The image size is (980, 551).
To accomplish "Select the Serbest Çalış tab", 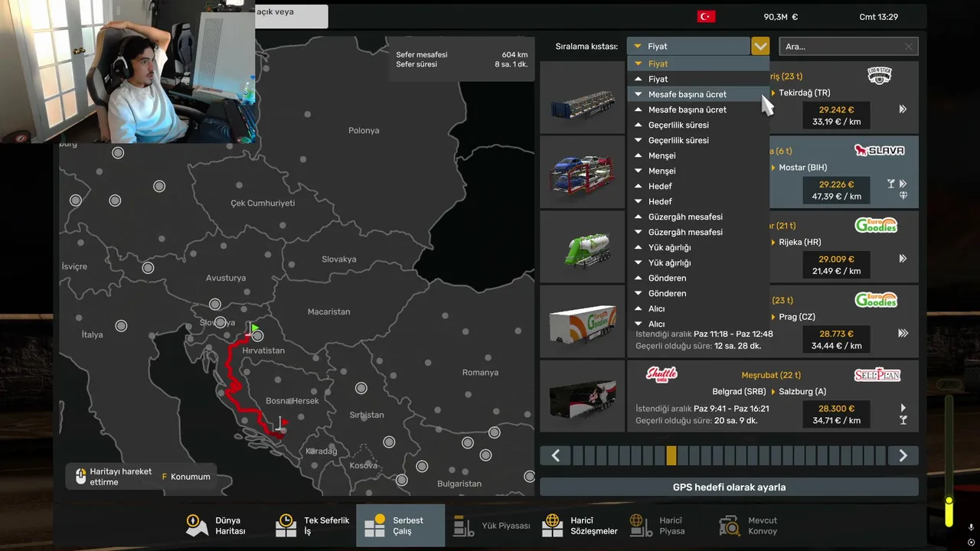I will click(400, 526).
